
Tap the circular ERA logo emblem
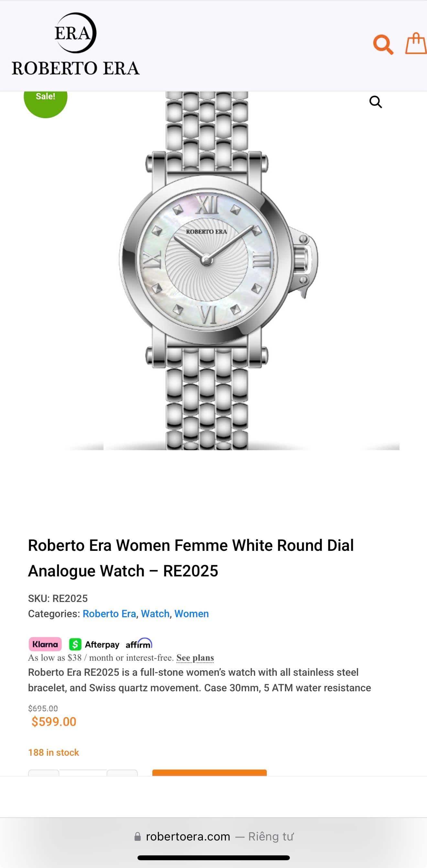click(75, 33)
